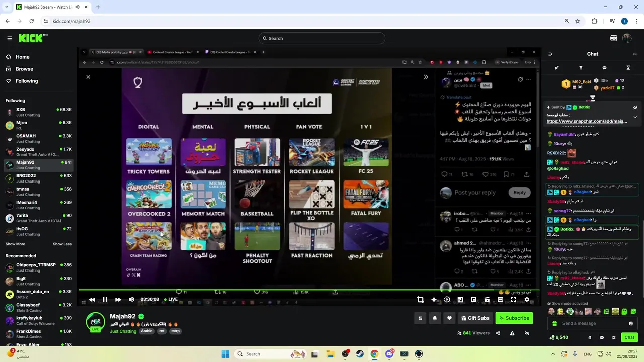Open the emoji picker in chat
The image size is (644, 362).
click(x=631, y=323)
